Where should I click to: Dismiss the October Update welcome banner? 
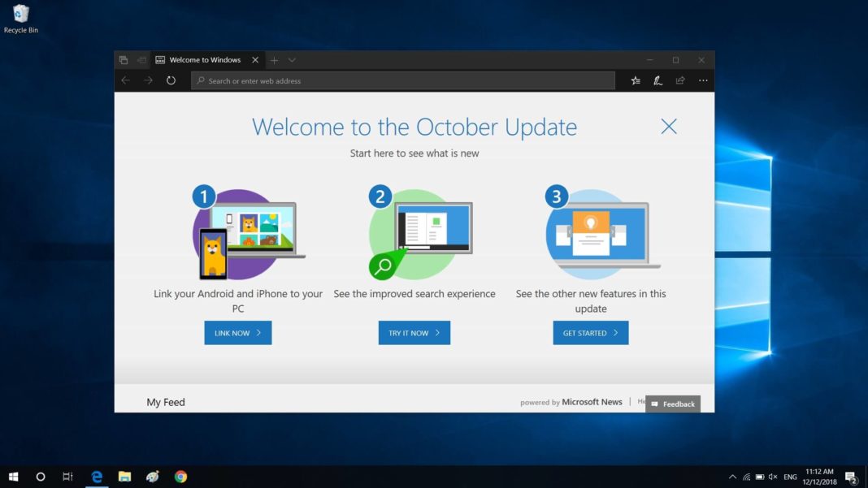pyautogui.click(x=669, y=126)
